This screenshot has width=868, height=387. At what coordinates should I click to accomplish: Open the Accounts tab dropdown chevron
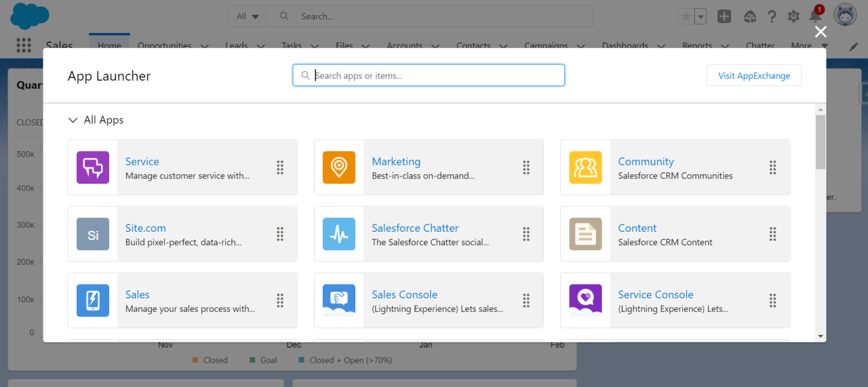435,46
